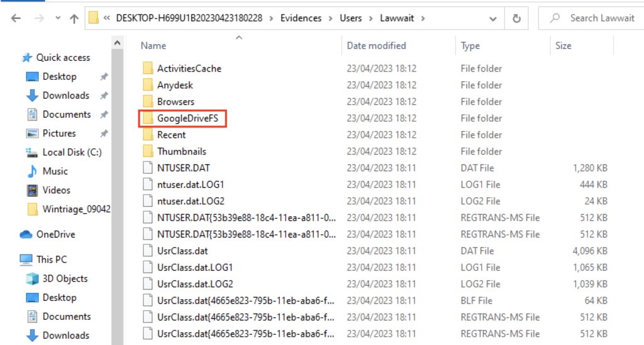Select the Browsers folder icon
Screen dimensions: 644x345
point(148,101)
